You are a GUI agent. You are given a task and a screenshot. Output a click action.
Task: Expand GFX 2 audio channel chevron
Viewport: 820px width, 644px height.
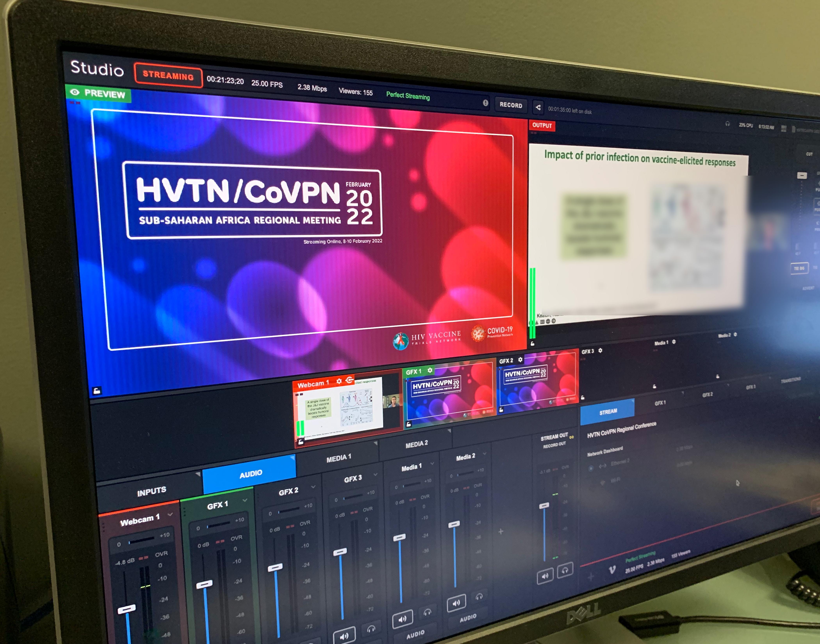click(x=313, y=487)
